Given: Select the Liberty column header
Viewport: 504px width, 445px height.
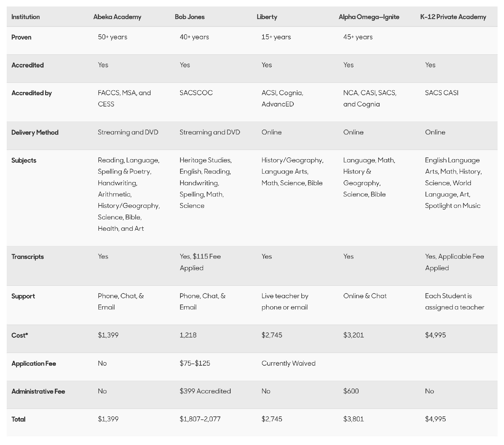Looking at the screenshot, I should click(x=267, y=17).
